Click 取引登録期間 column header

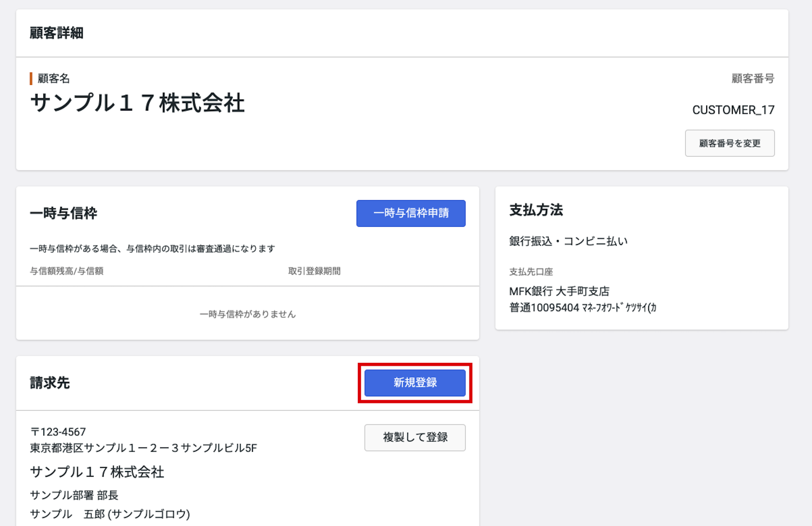point(314,271)
